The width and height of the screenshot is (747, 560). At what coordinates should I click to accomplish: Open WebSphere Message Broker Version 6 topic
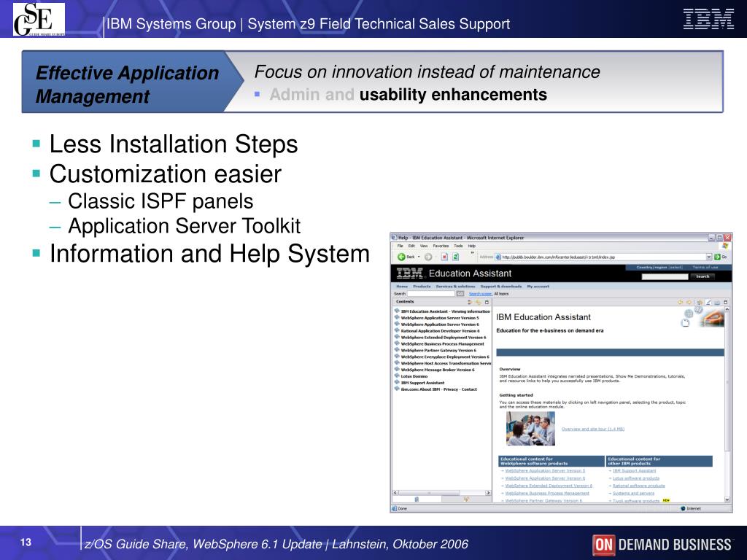coord(438,370)
